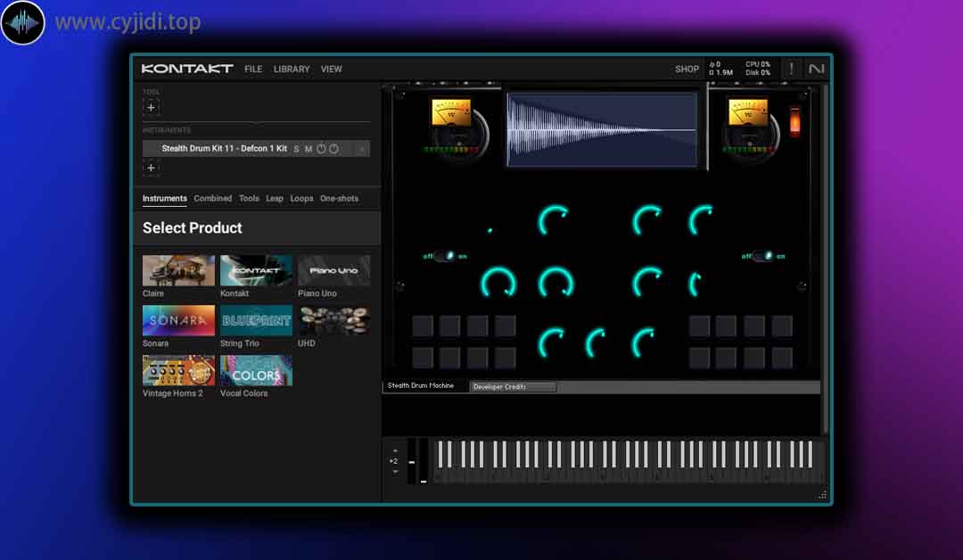963x560 pixels.
Task: Switch to the Leap tab
Action: [x=275, y=198]
